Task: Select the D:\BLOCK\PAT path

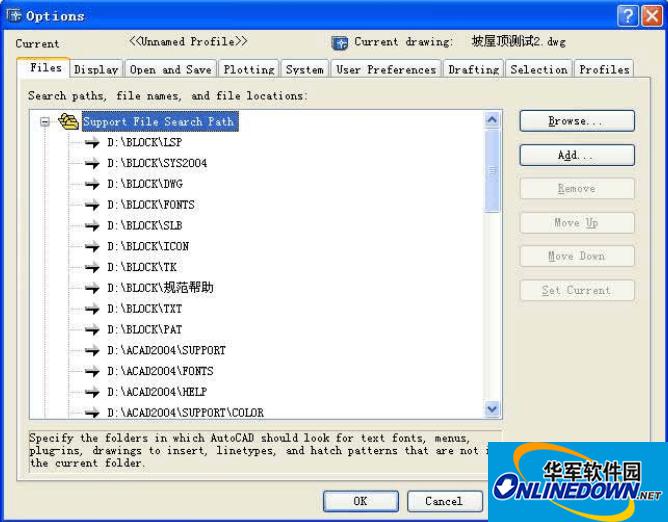Action: tap(145, 330)
